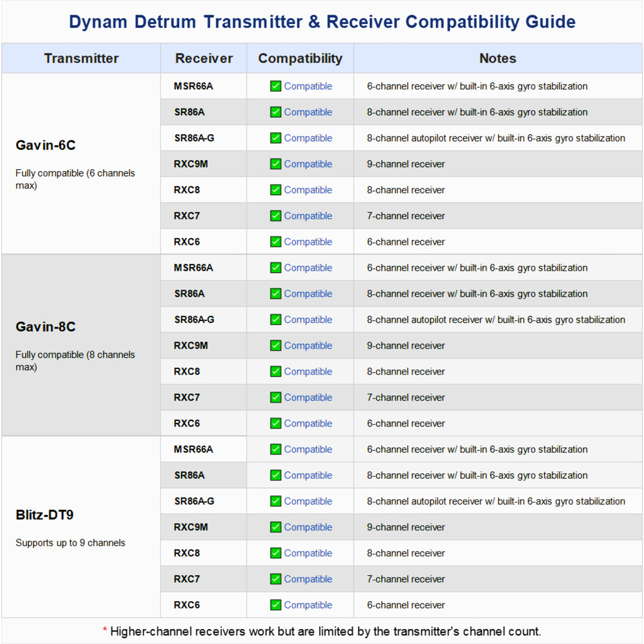Viewport: 644px width, 644px height.
Task: Select the checkmark icon for RXC9M under Gavin-8C
Action: point(275,345)
